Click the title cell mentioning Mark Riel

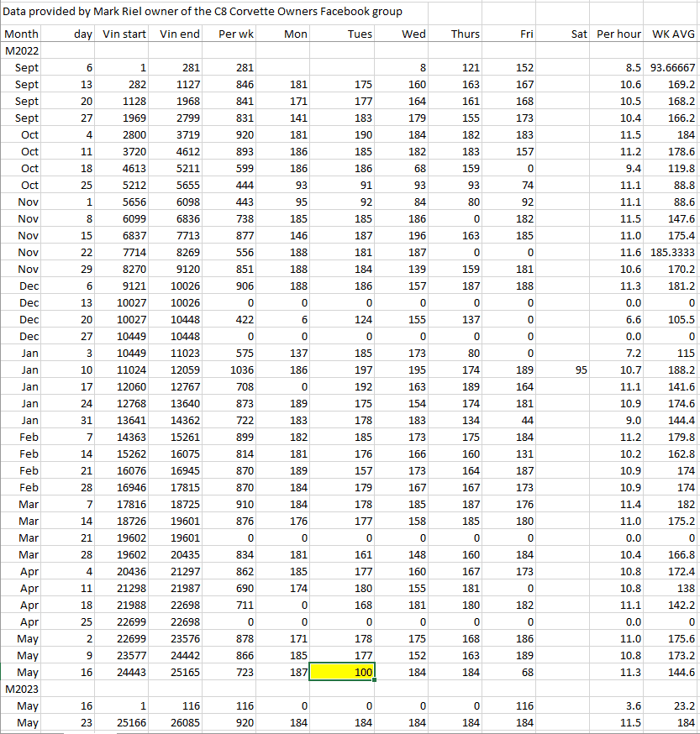pyautogui.click(x=203, y=12)
